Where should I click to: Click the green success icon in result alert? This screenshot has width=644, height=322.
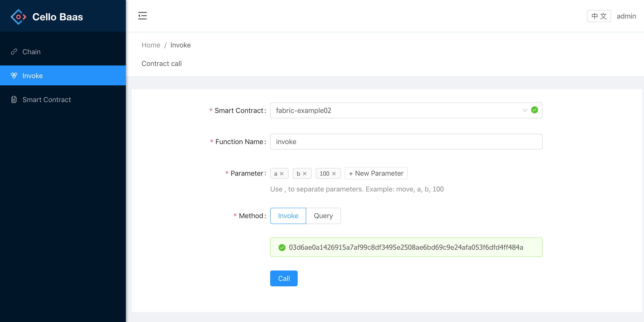(282, 247)
